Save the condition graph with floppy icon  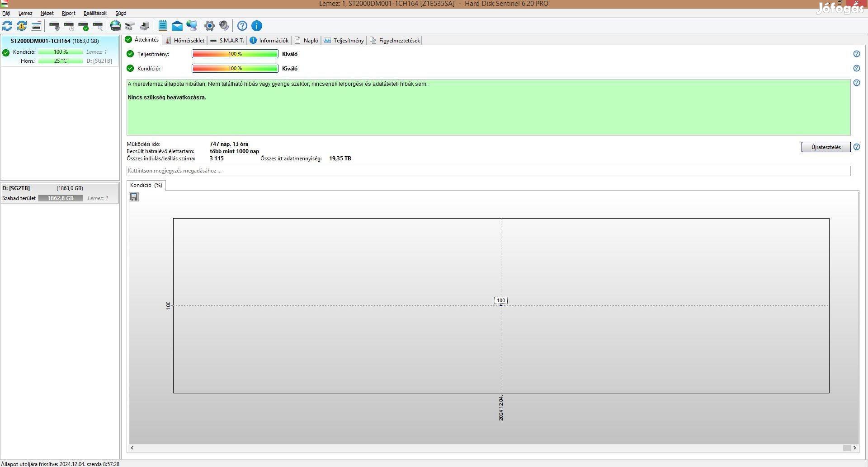point(134,197)
